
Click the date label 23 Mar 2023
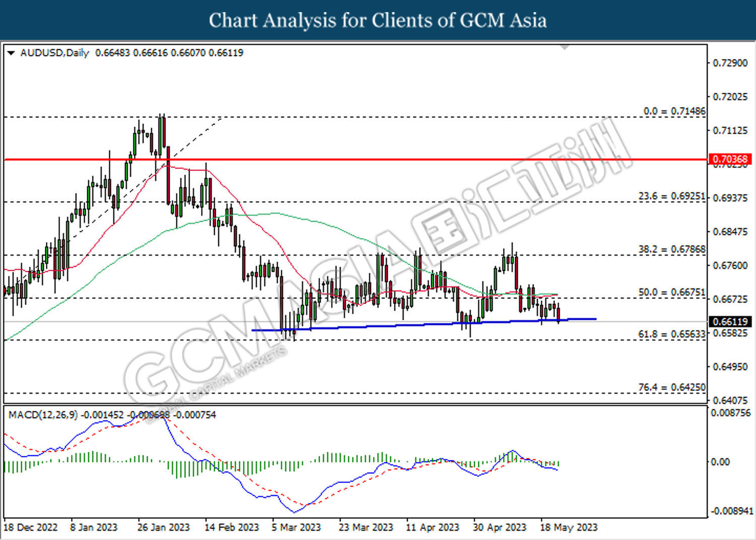tap(366, 527)
